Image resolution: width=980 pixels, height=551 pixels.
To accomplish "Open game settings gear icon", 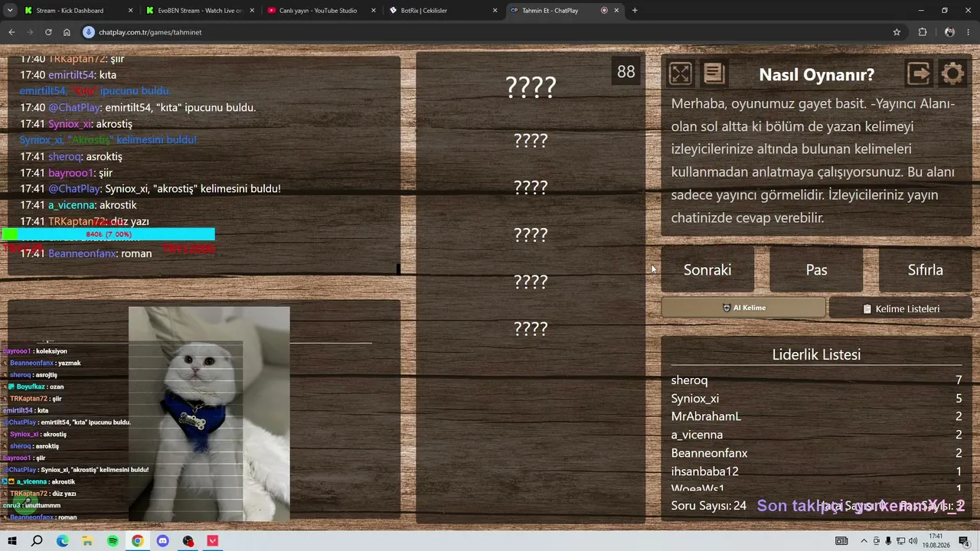I will click(952, 73).
